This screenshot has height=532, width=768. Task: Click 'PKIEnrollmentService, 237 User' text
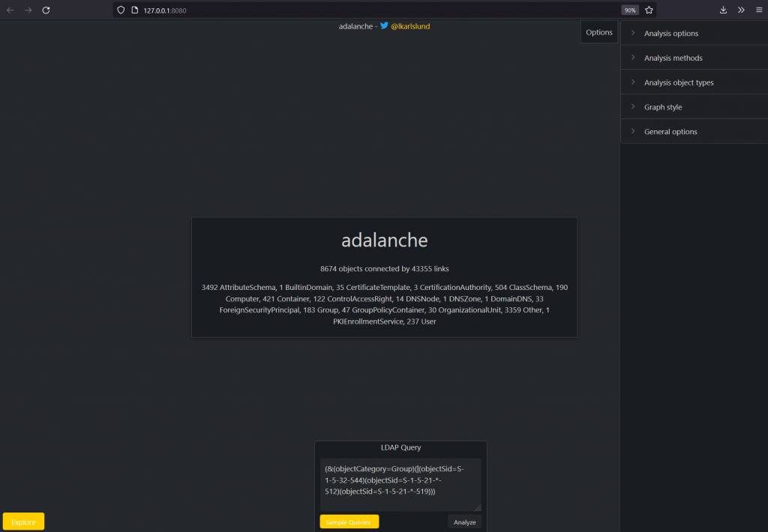click(385, 321)
